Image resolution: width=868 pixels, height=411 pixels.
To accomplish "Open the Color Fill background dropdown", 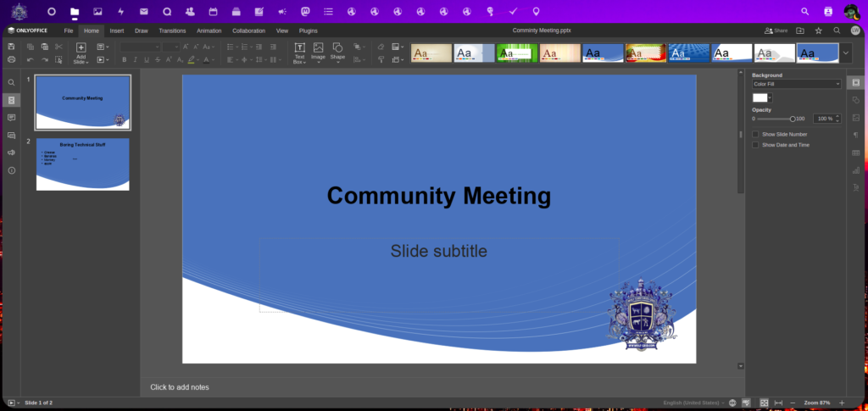I will (x=796, y=84).
